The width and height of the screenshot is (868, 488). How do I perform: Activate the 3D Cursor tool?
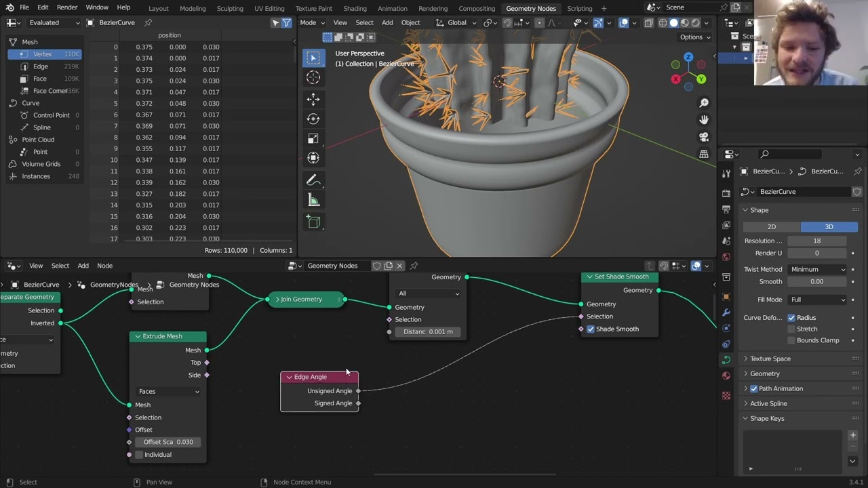pyautogui.click(x=313, y=78)
